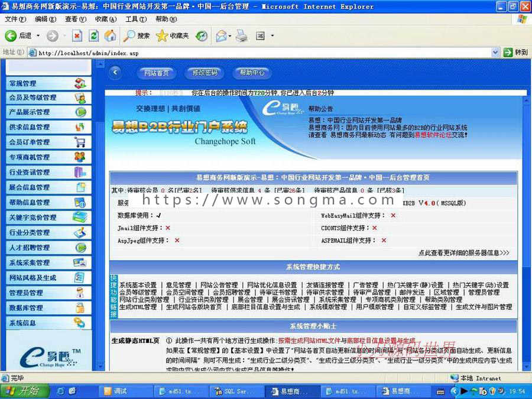
Task: Click the Edit page toolbar icon
Action: [x=260, y=35]
